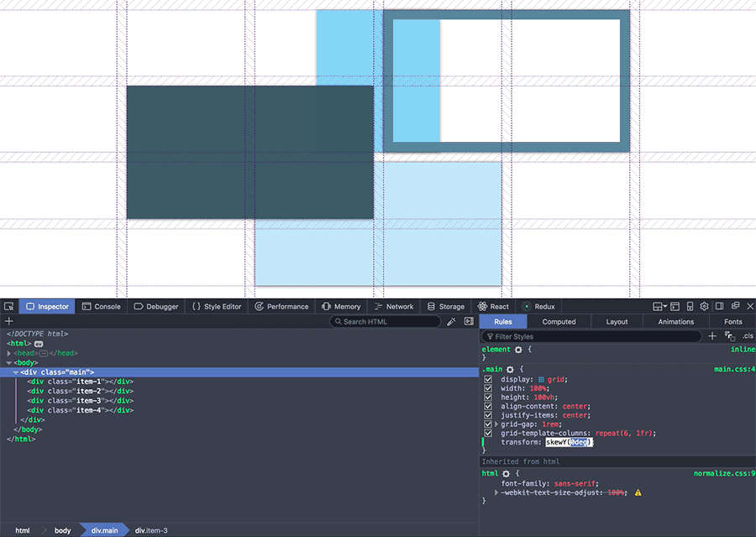Open the Memory panel
Viewport: 756px width, 537px height.
click(341, 307)
